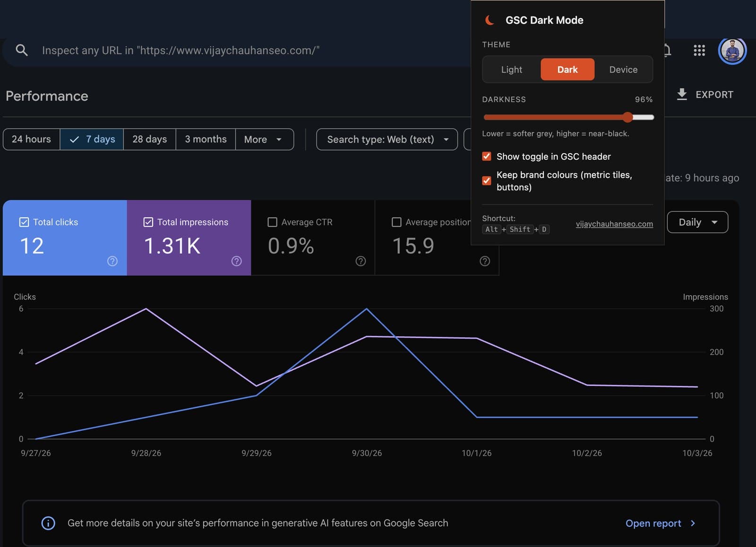
Task: Select the 24 hours date range
Action: coord(31,139)
